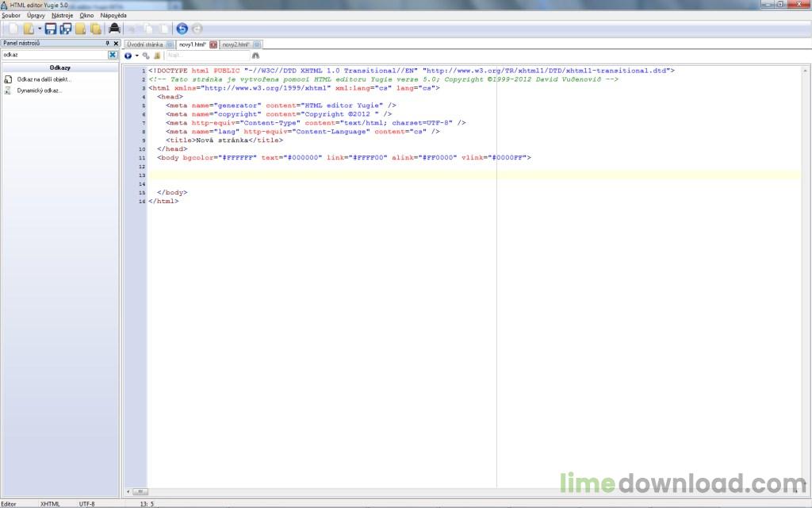Focus the find text field in editor toolbar

[209, 56]
